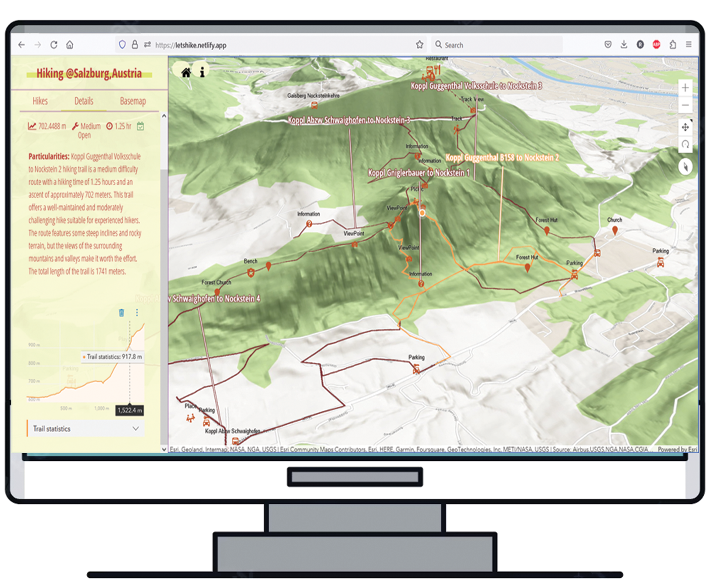
Task: Reload the page with refresh icon
Action: coord(54,45)
